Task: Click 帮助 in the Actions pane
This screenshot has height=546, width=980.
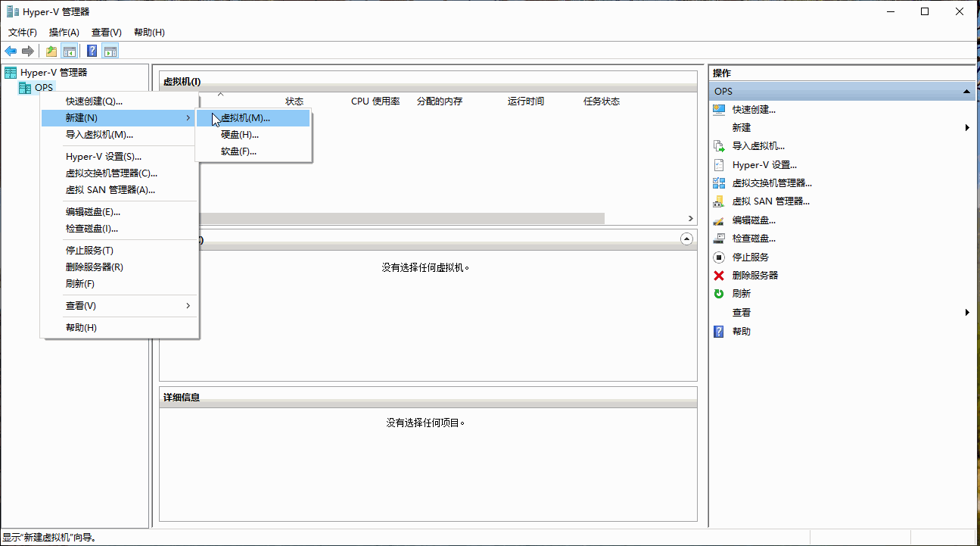Action: pos(742,331)
